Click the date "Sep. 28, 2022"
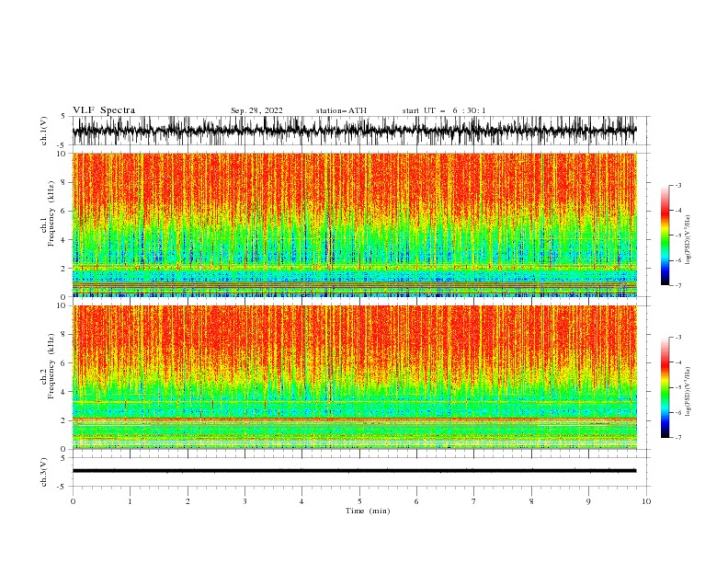Viewport: 728px width, 563px height. click(256, 110)
